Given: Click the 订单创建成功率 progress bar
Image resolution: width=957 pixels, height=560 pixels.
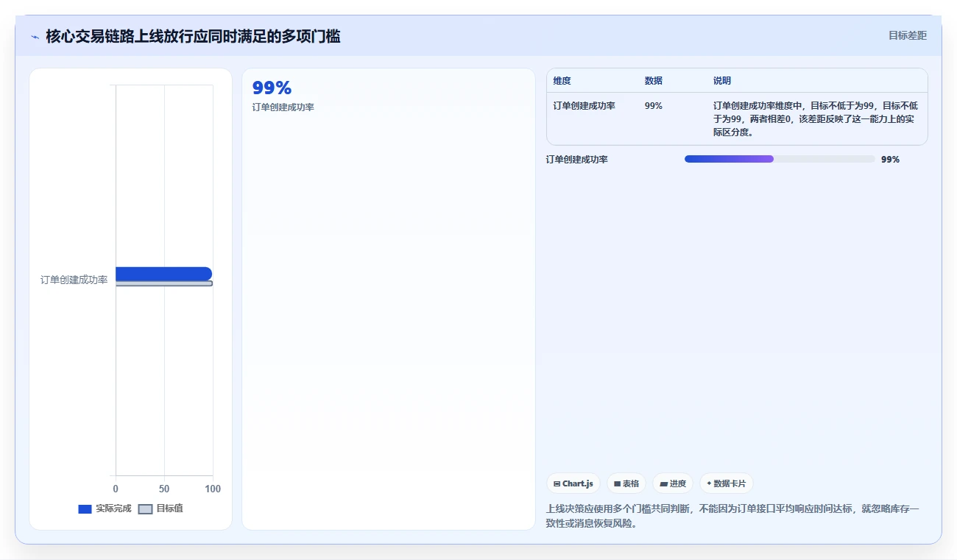Looking at the screenshot, I should (780, 159).
